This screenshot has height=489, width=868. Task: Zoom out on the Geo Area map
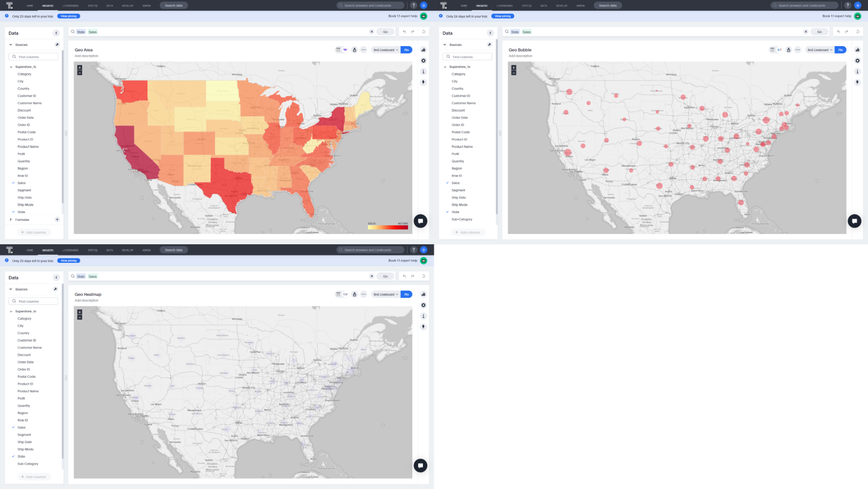point(80,73)
